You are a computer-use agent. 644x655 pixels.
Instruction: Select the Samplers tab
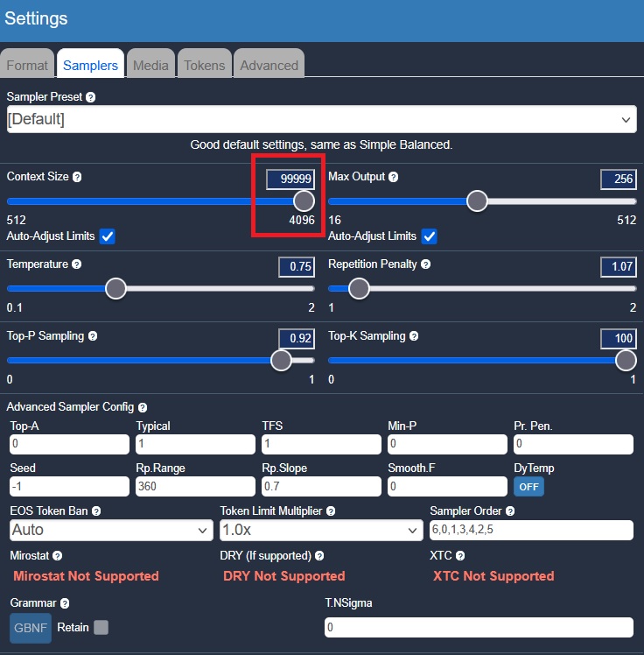click(91, 66)
